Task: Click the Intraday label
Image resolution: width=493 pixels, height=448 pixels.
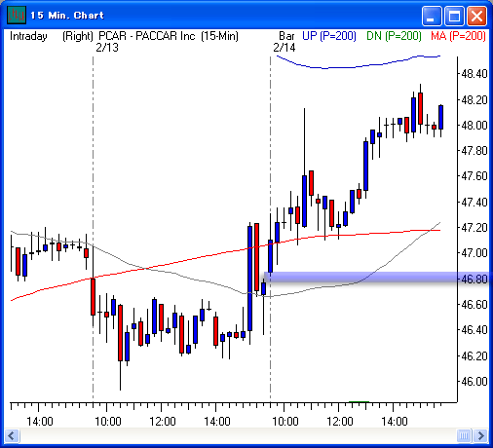Action: 28,36
